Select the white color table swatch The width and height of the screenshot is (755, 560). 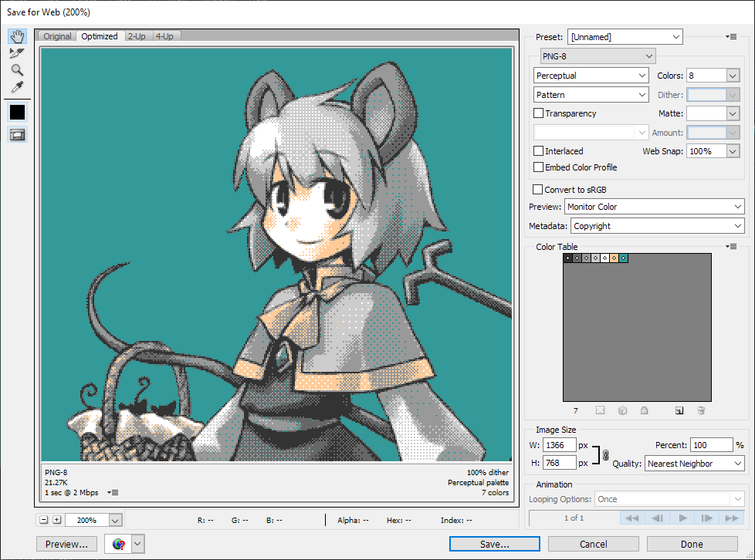tap(604, 258)
